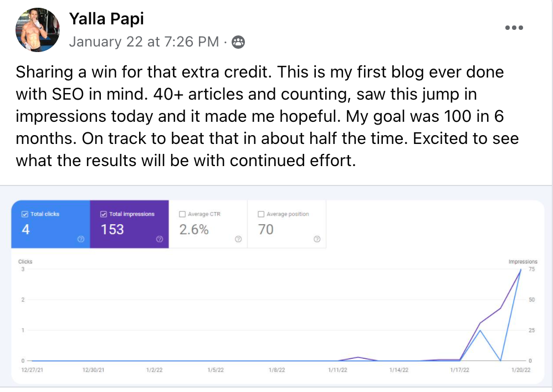Uncheck the Total clicks checkbox
Screen dimensions: 553x392
pos(25,214)
